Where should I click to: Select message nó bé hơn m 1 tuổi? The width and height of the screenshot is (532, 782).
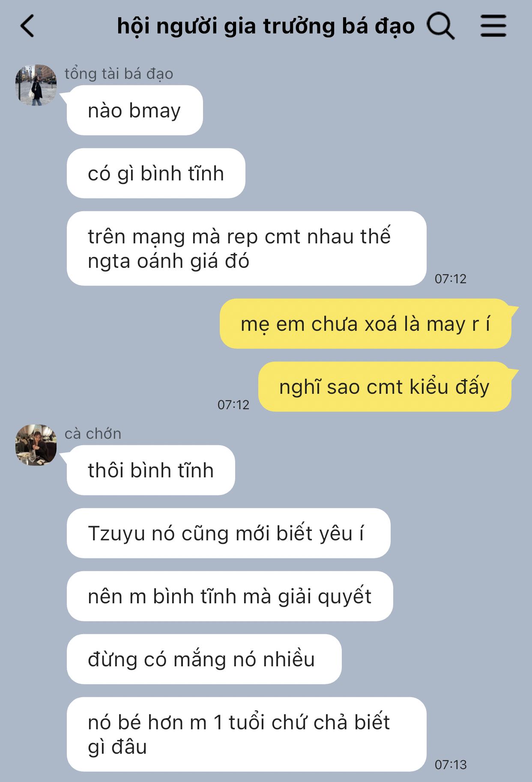pyautogui.click(x=246, y=734)
